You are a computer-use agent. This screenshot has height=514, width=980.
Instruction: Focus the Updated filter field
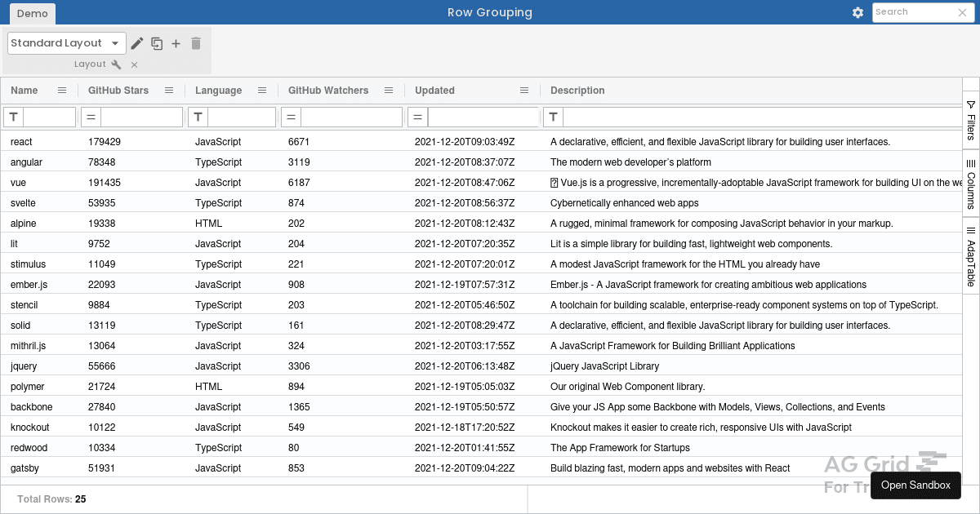tap(483, 117)
